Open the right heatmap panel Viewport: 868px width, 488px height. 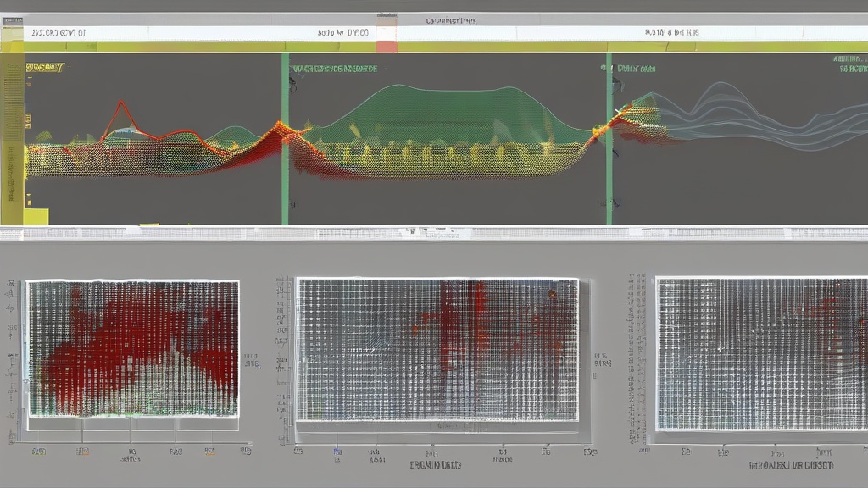coord(761,353)
